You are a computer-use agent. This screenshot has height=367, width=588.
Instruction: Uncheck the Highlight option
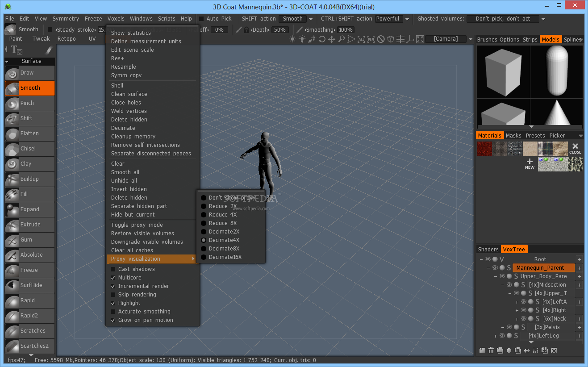click(x=113, y=303)
